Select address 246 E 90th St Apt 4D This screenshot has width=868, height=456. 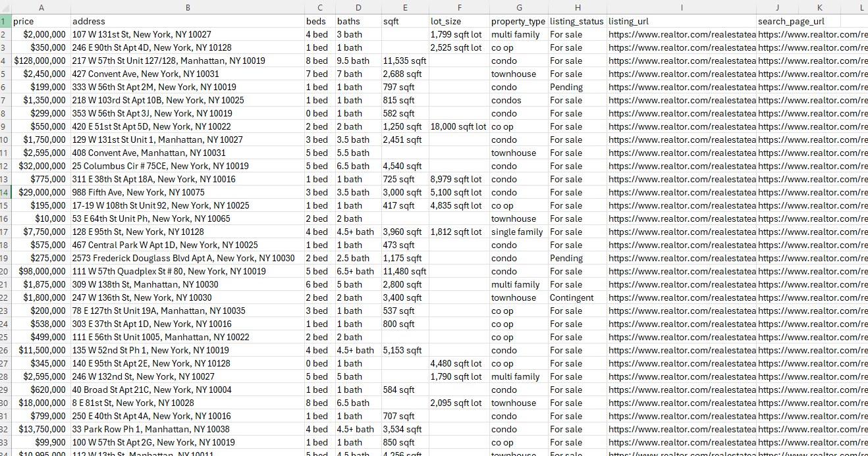pos(188,47)
